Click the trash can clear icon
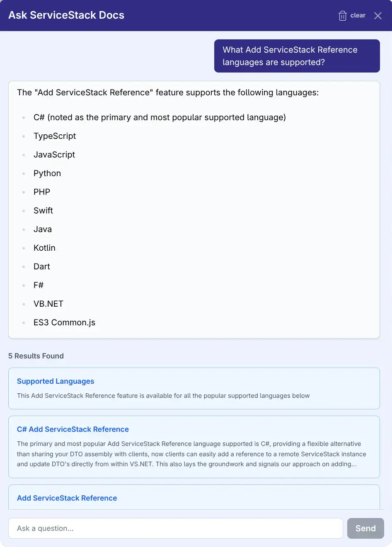The height and width of the screenshot is (547, 392). tap(342, 16)
